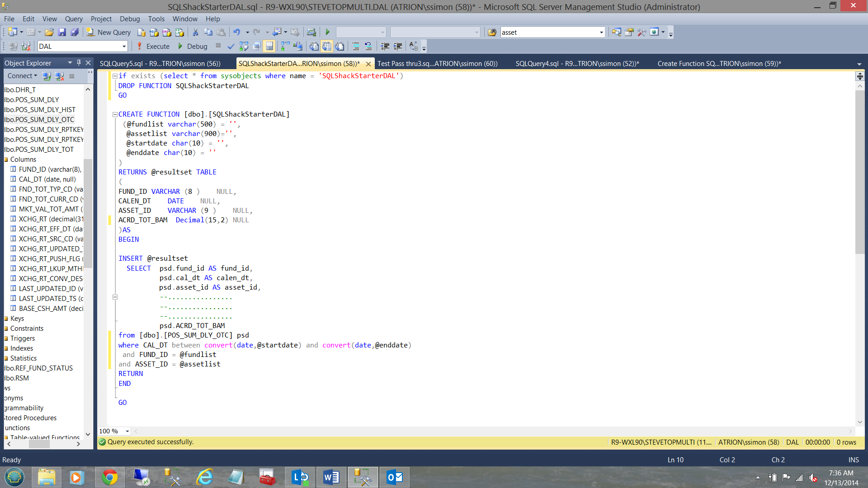Click the Undo toolbar icon
Viewport: 868px width, 488px height.
(x=236, y=32)
